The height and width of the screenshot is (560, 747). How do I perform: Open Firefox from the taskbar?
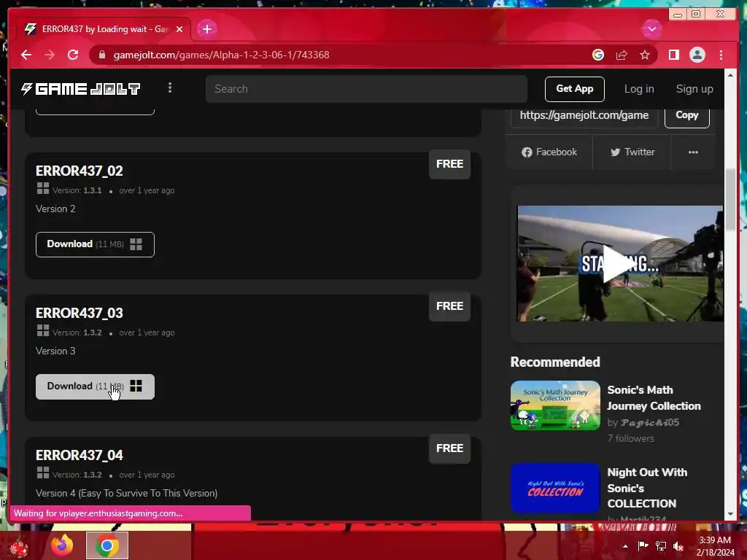[x=62, y=545]
